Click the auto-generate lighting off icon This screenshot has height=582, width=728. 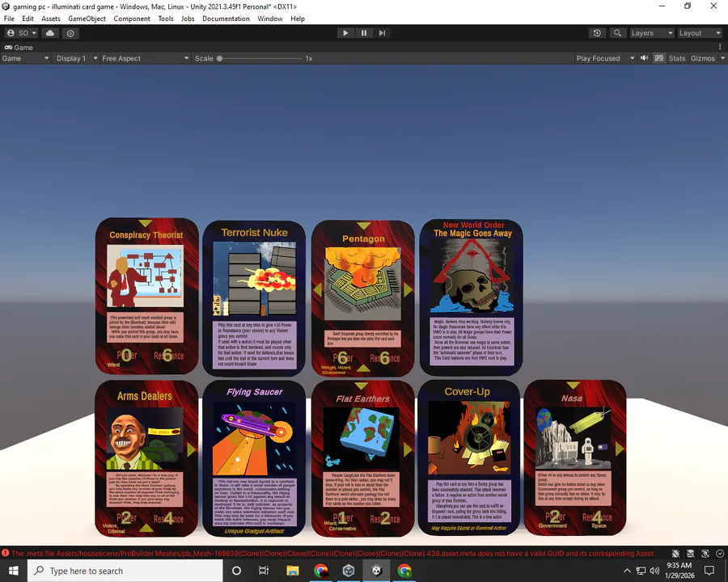(705, 553)
